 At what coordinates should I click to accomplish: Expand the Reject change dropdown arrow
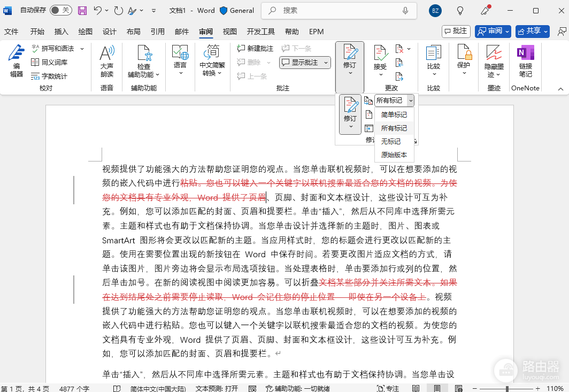409,49
